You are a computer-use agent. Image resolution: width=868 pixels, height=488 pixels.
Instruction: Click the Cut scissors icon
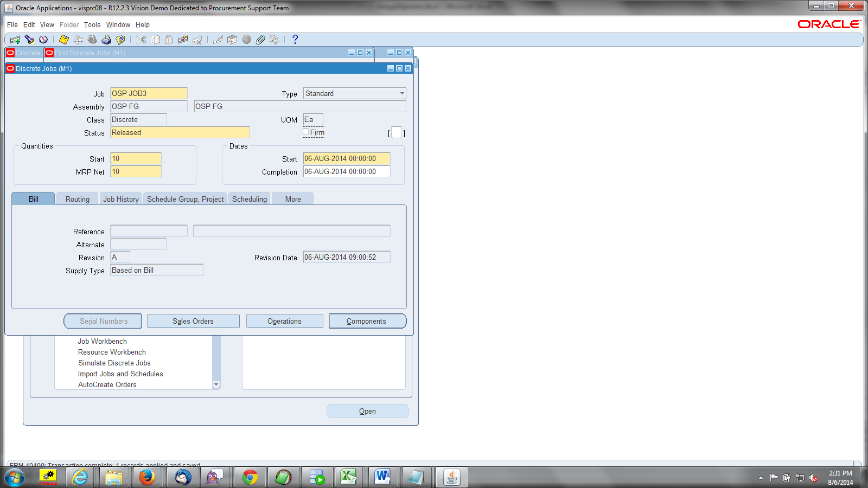pyautogui.click(x=141, y=40)
